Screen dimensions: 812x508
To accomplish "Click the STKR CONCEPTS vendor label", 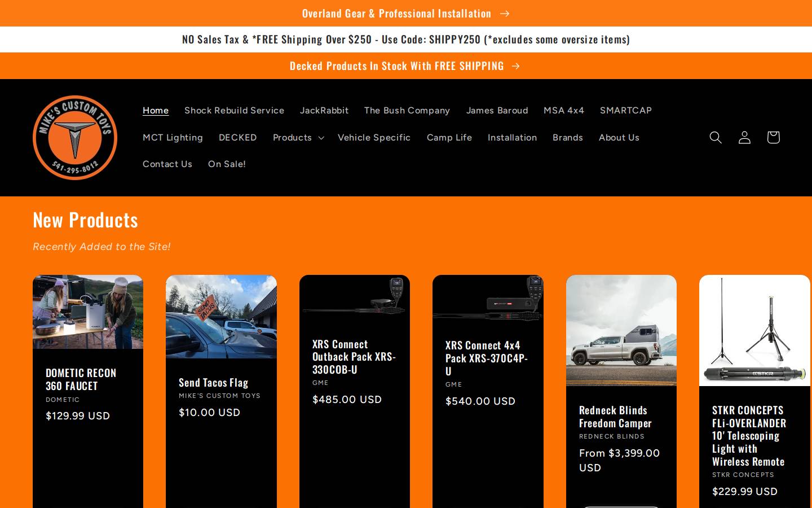I will point(743,475).
